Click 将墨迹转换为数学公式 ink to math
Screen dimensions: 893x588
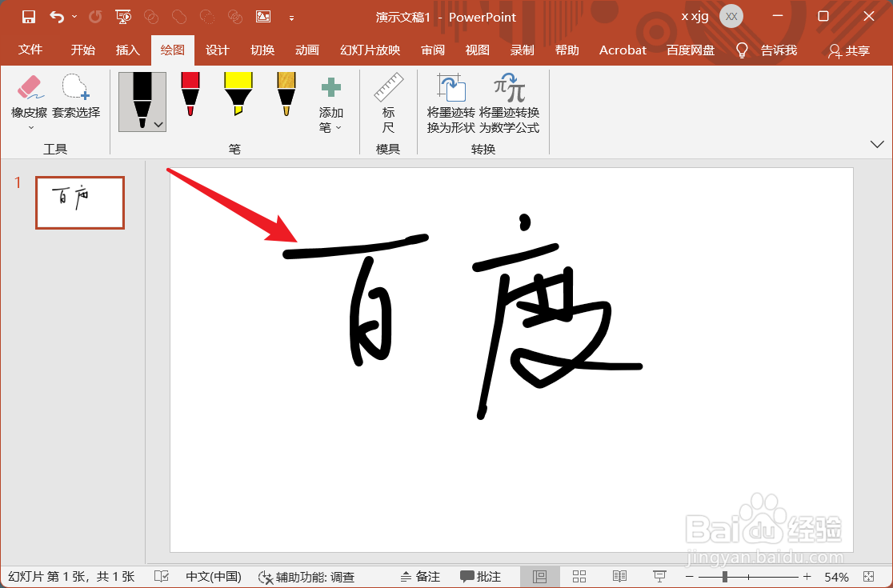[509, 103]
